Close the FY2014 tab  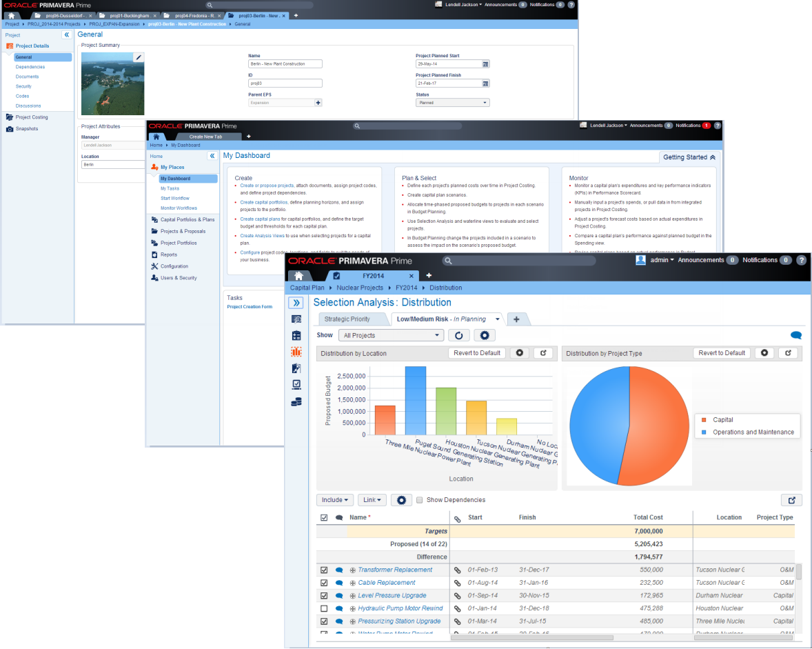pos(412,276)
